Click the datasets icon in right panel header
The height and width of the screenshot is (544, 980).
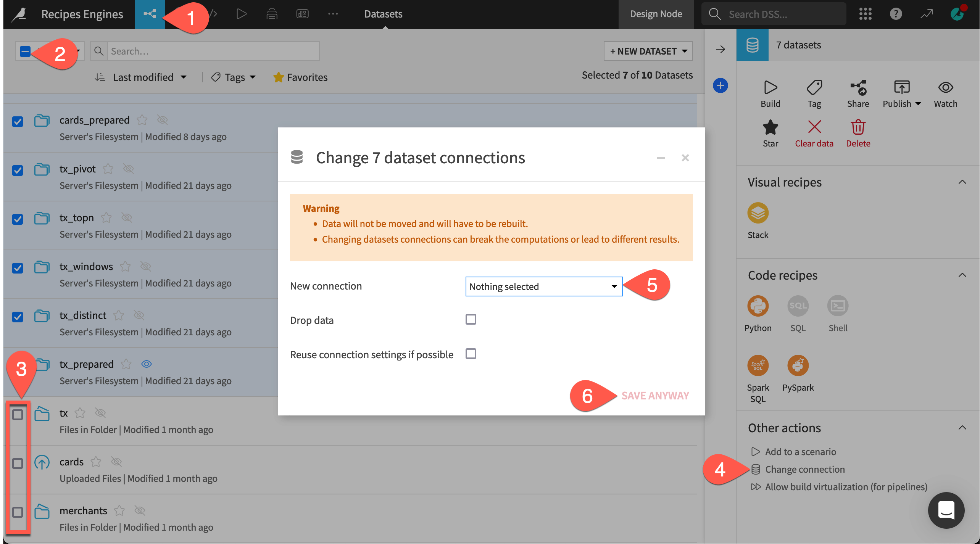point(752,45)
